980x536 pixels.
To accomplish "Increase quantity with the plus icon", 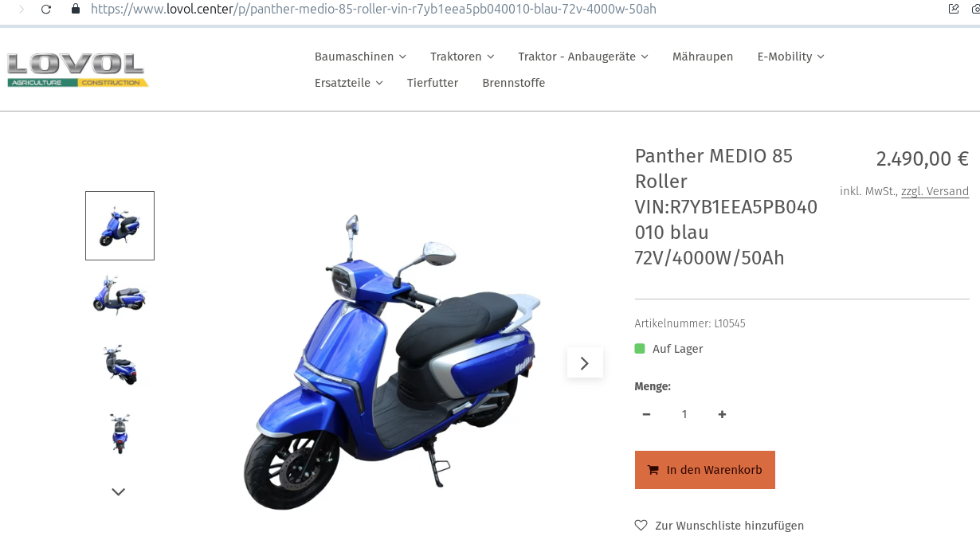I will click(x=722, y=414).
